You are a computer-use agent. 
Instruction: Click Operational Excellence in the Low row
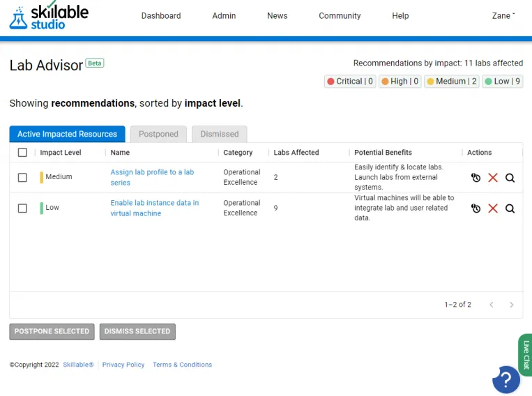coord(241,208)
